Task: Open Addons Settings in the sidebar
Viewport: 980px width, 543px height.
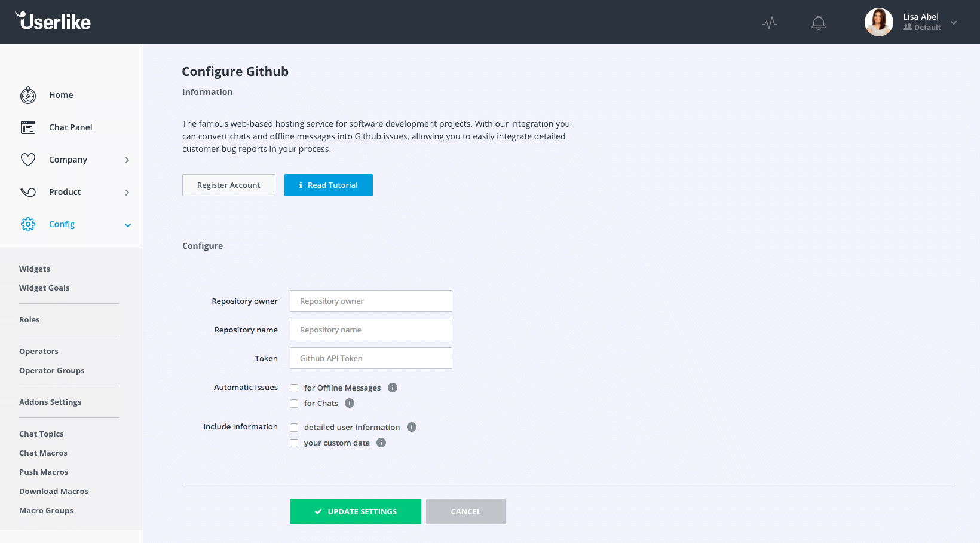Action: click(50, 402)
